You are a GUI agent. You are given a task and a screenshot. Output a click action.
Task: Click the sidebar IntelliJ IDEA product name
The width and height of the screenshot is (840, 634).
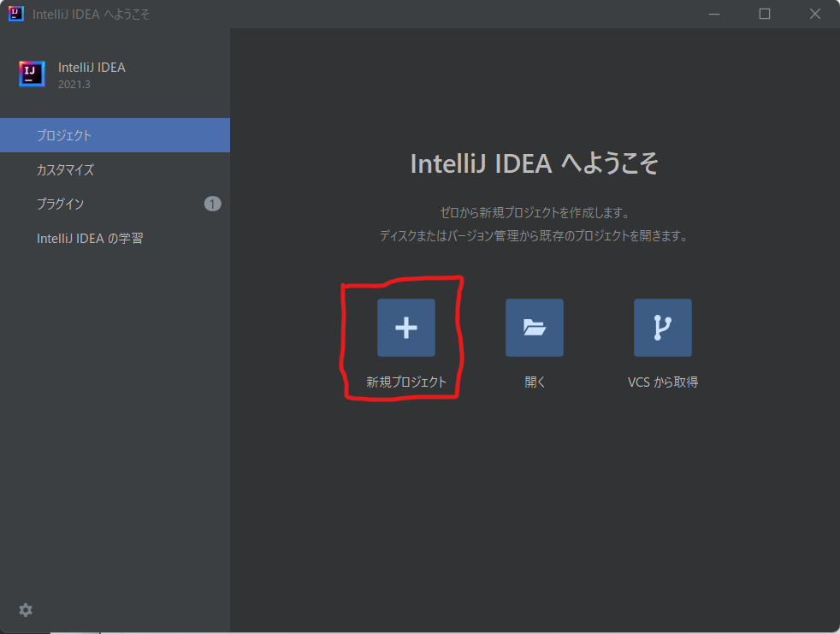pos(92,67)
